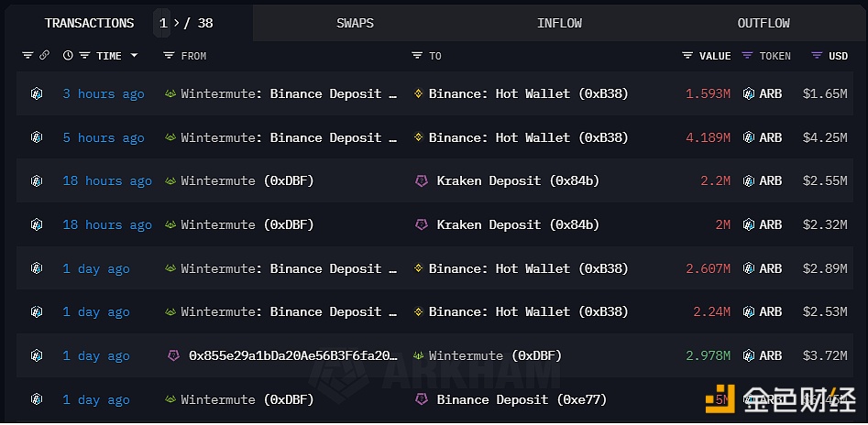Expand the TIME sort dropdown arrow
The width and height of the screenshot is (868, 425).
click(x=134, y=55)
